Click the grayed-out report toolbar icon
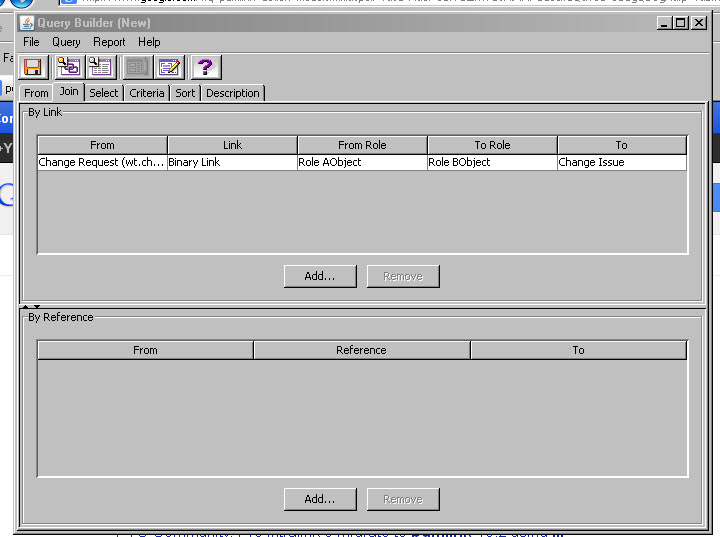Image resolution: width=720 pixels, height=537 pixels. pos(136,68)
